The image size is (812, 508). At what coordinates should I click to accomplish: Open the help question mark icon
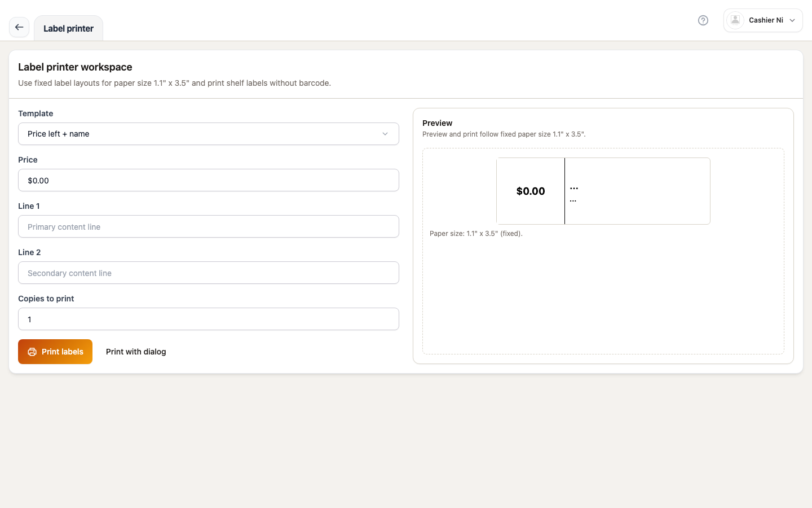(x=703, y=20)
